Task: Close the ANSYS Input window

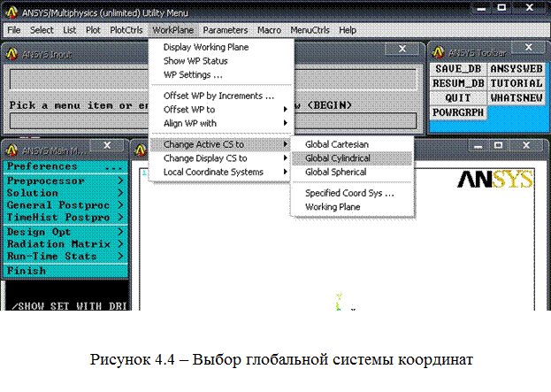Action: [x=402, y=49]
